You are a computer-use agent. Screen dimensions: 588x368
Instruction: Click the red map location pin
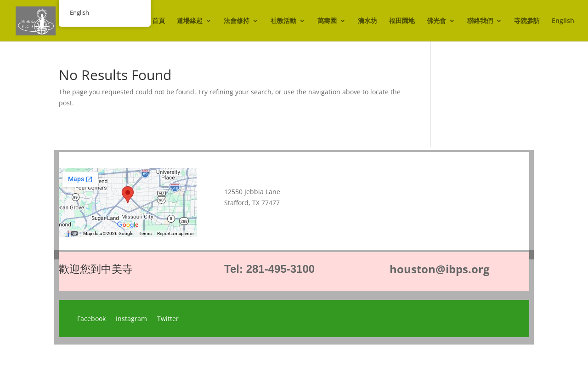click(128, 195)
